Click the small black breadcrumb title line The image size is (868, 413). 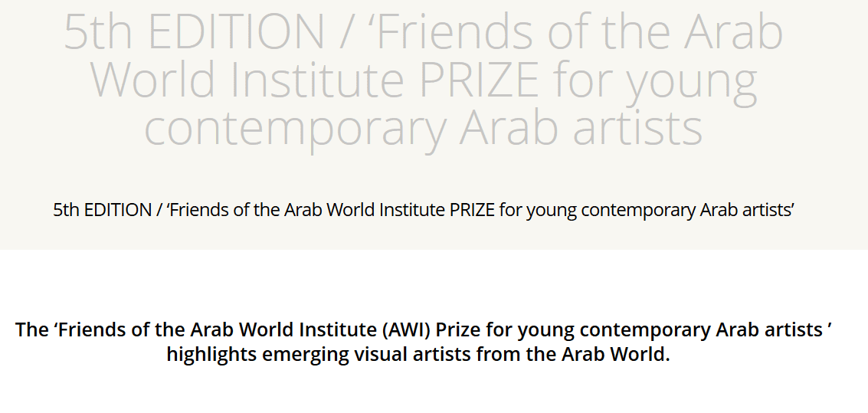423,210
